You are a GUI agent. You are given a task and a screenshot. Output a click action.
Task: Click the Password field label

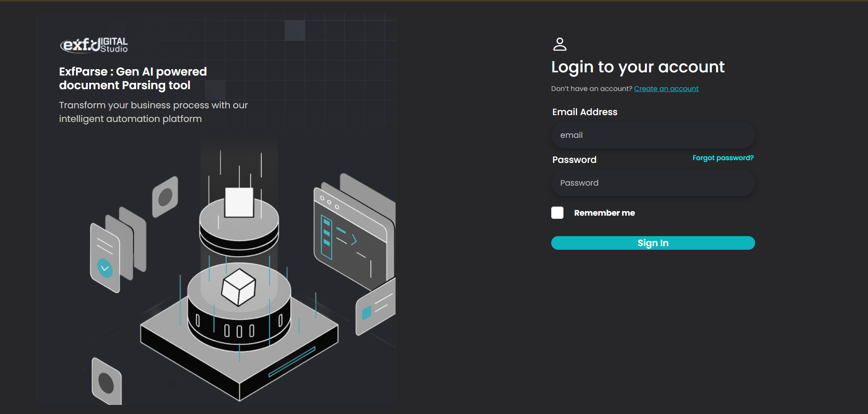point(574,160)
